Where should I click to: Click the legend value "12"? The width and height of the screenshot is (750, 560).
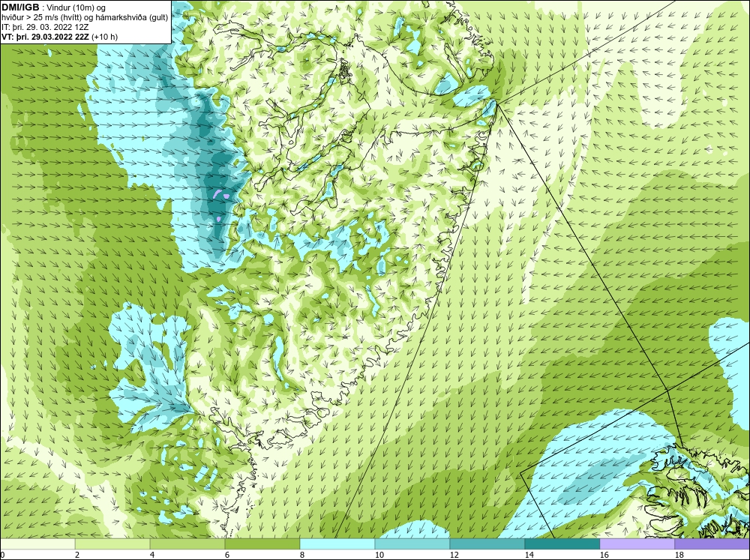point(454,555)
